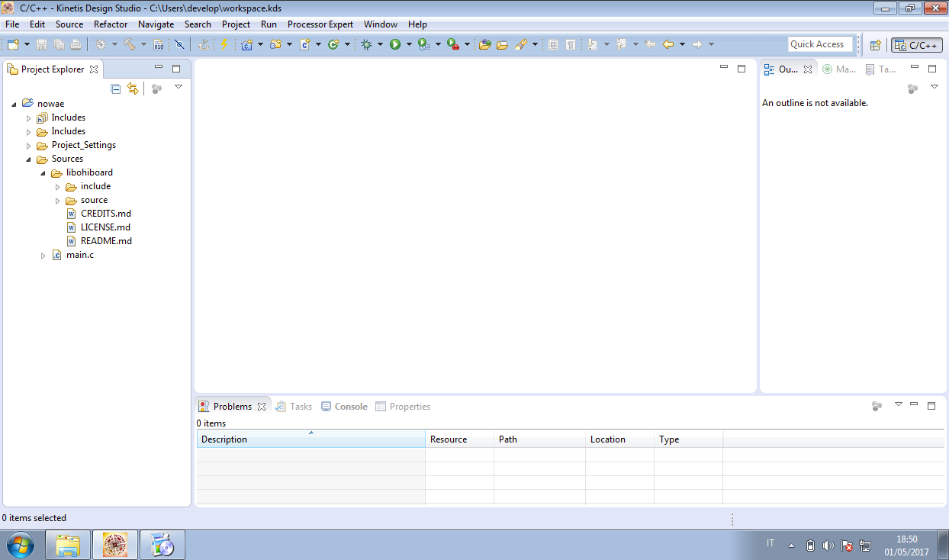The image size is (949, 560).
Task: Switch to the Console tab
Action: 344,407
